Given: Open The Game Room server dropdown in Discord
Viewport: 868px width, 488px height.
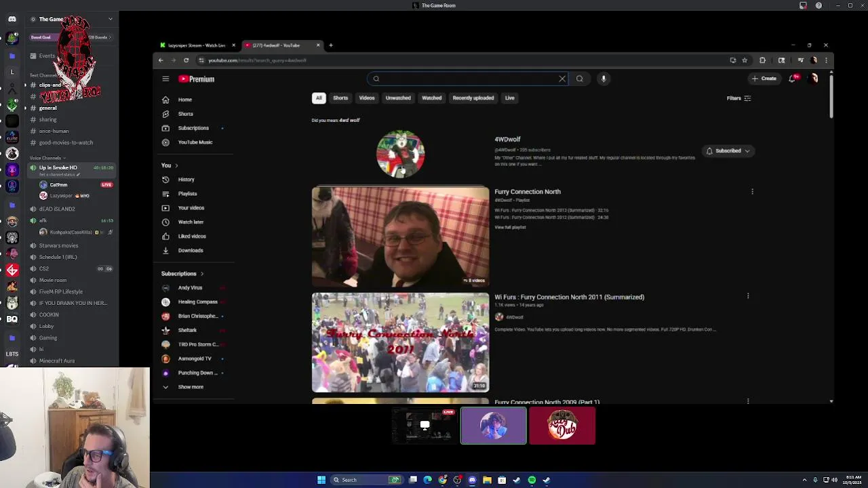Looking at the screenshot, I should click(x=111, y=19).
